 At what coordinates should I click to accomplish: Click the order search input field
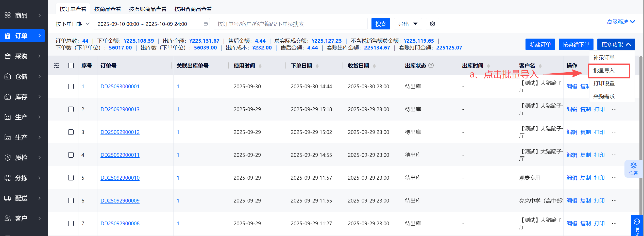click(290, 24)
